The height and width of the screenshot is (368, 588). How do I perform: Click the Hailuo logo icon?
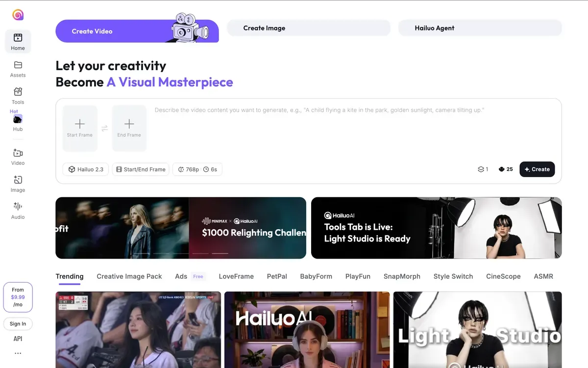coord(18,15)
